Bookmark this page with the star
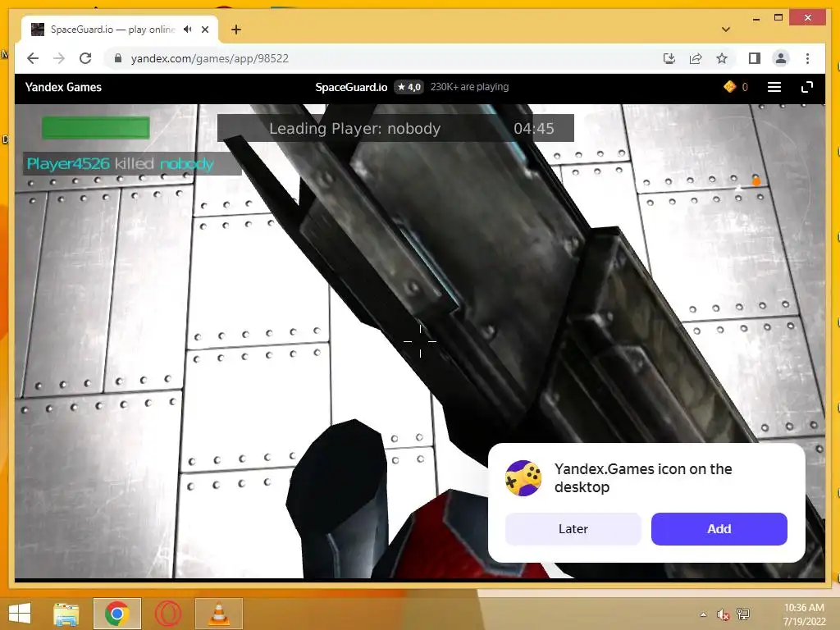The image size is (840, 630). click(x=722, y=58)
